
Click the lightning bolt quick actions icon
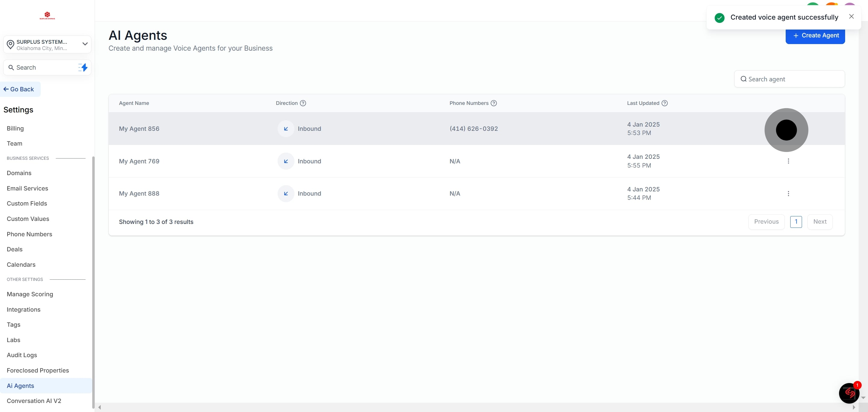(x=83, y=68)
